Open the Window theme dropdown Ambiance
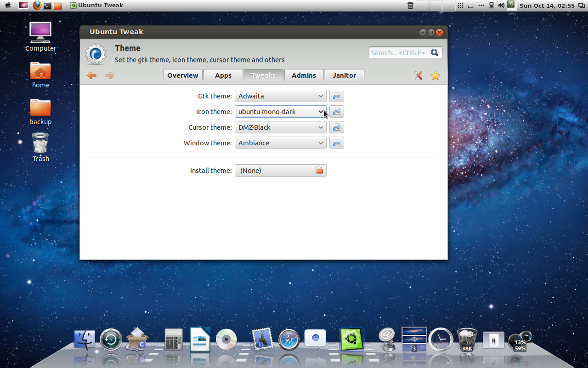The width and height of the screenshot is (588, 368). (x=281, y=143)
